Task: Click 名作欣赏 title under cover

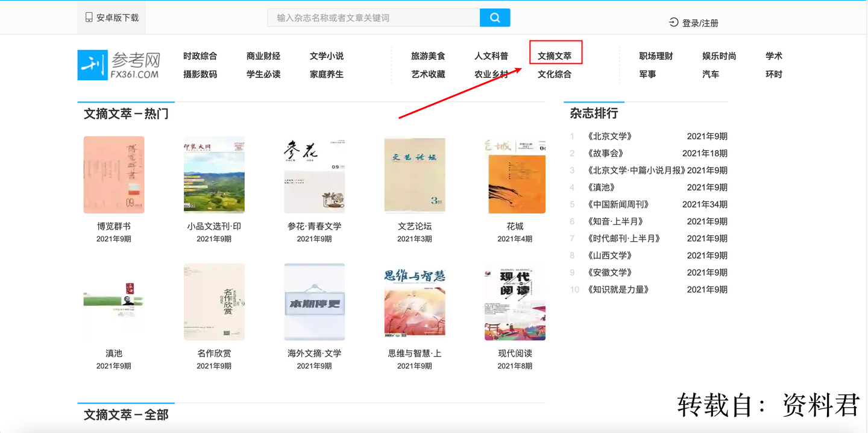Action: (214, 353)
